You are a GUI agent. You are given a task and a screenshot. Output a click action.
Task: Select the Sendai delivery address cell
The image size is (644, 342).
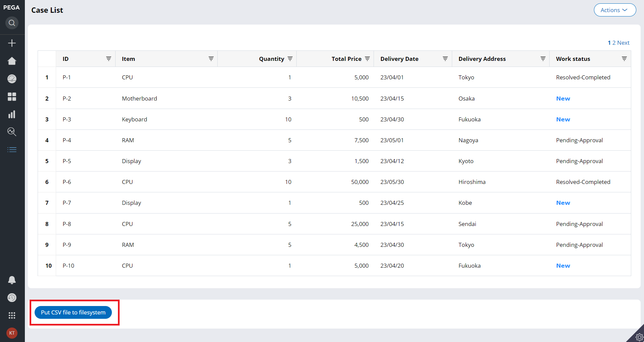click(467, 224)
